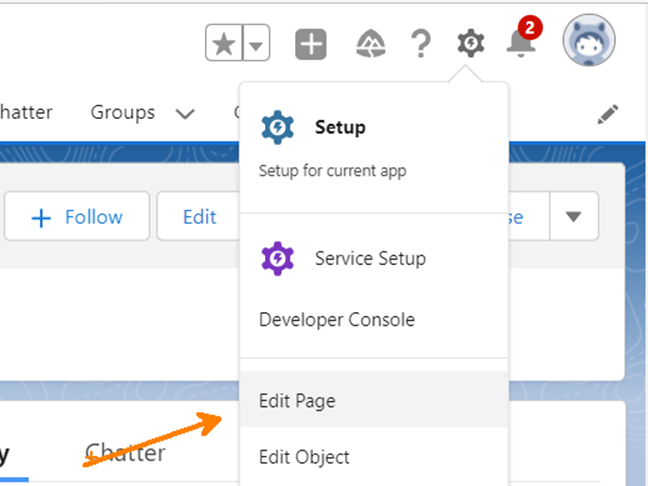
Task: Open Developer Console
Action: pos(336,320)
